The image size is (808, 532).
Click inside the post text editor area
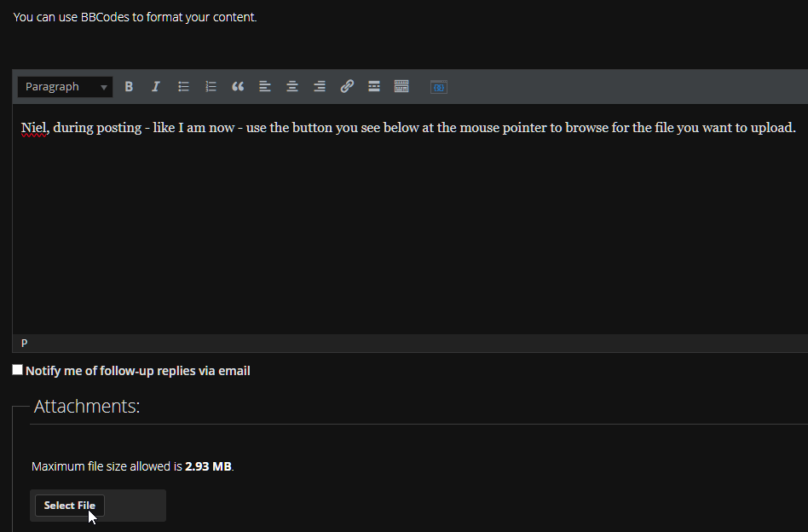pyautogui.click(x=409, y=230)
